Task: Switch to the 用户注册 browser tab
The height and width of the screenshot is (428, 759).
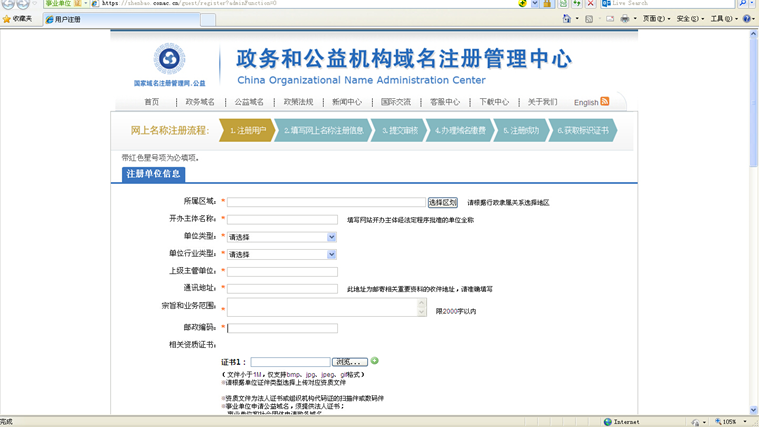Action: pyautogui.click(x=68, y=19)
